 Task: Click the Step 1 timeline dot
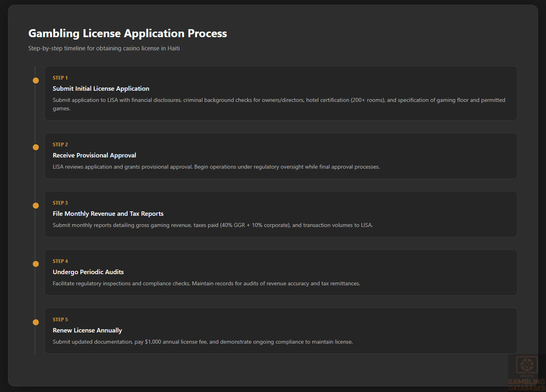click(x=36, y=81)
